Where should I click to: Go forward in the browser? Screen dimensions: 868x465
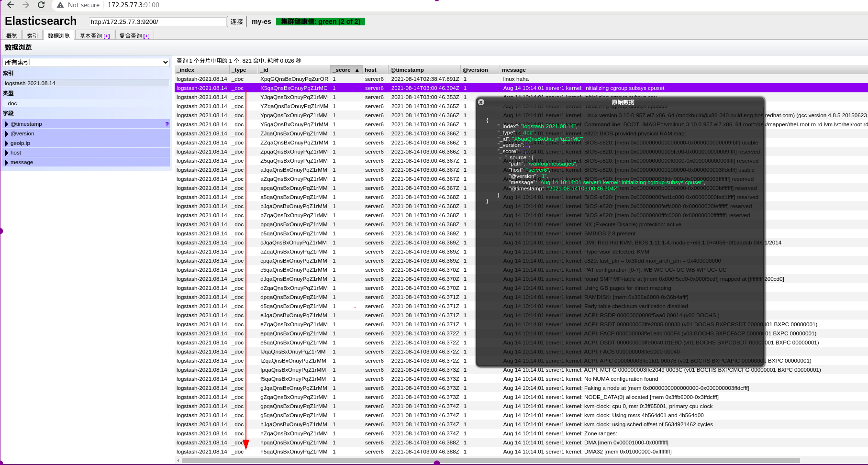click(x=26, y=5)
